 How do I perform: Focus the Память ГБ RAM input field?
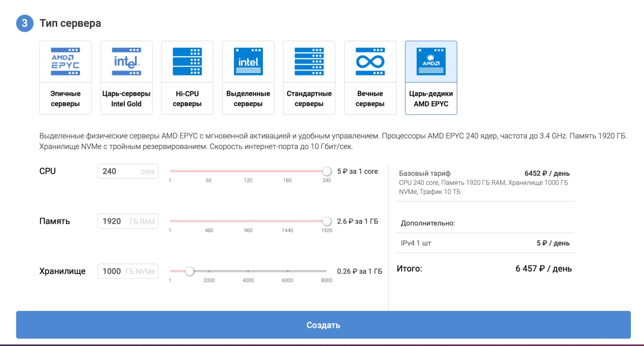(x=128, y=221)
